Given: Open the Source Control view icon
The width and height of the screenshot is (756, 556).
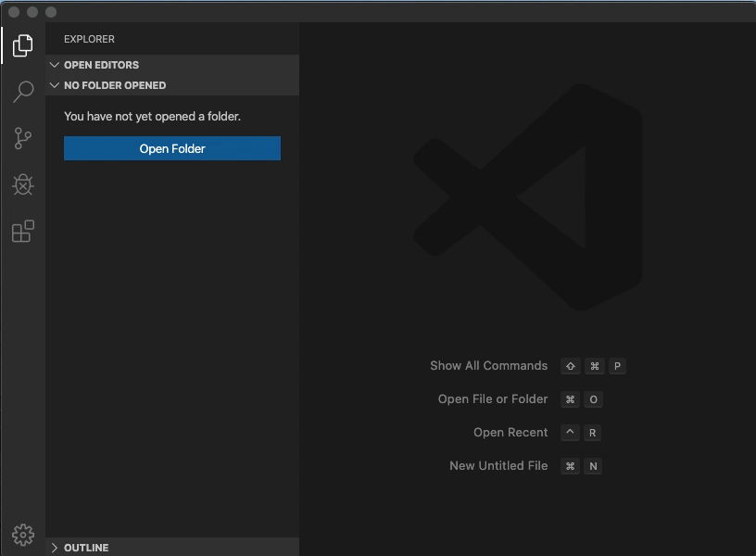Looking at the screenshot, I should tap(22, 138).
